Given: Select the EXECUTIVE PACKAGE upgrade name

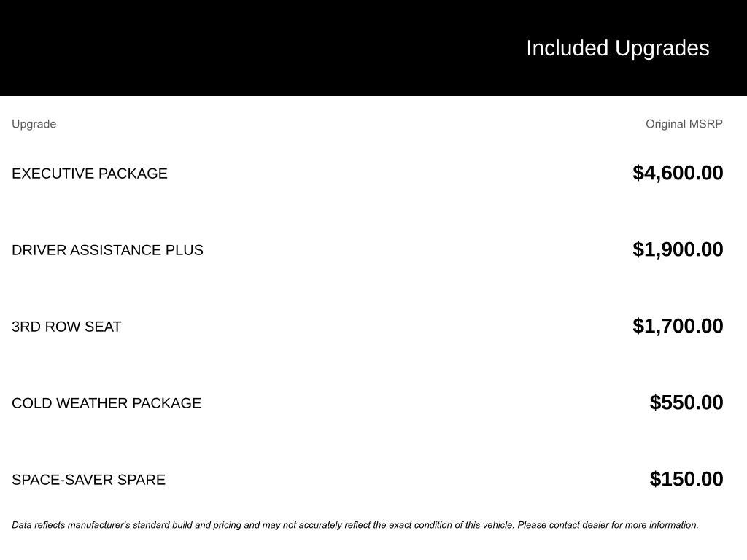Looking at the screenshot, I should tap(90, 174).
